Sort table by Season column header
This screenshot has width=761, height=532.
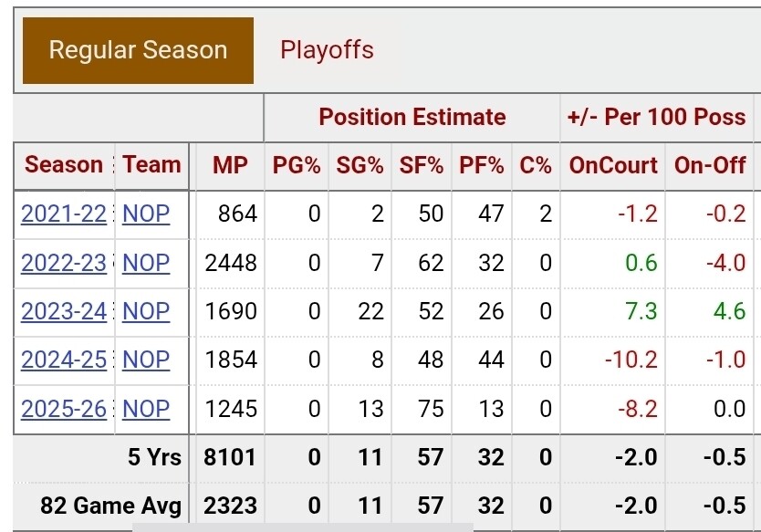click(x=64, y=165)
